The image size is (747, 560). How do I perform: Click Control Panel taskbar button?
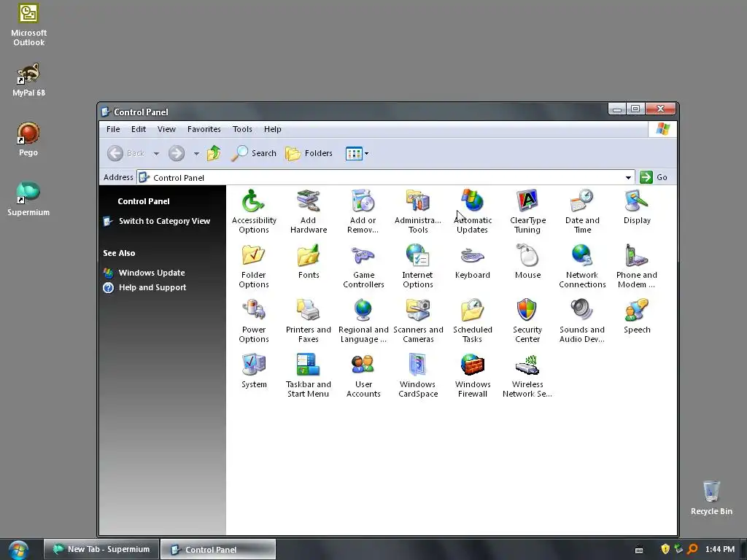click(x=218, y=550)
